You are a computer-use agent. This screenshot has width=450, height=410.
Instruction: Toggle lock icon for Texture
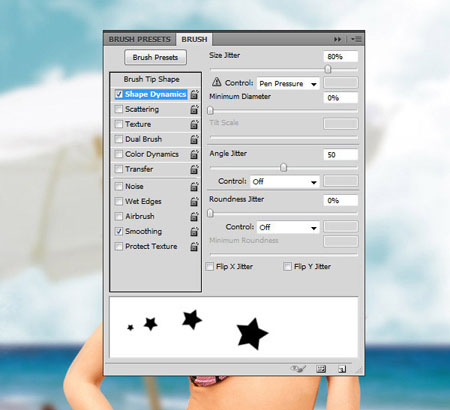click(x=194, y=125)
